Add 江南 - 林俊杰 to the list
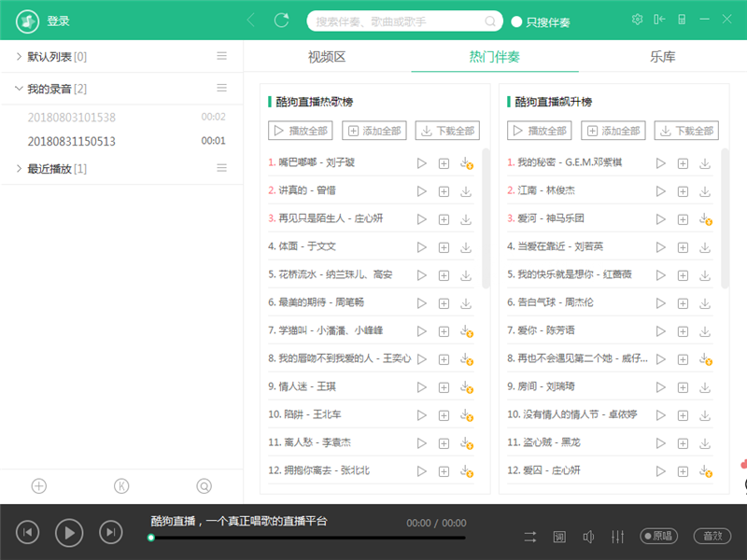The image size is (747, 560). (683, 191)
